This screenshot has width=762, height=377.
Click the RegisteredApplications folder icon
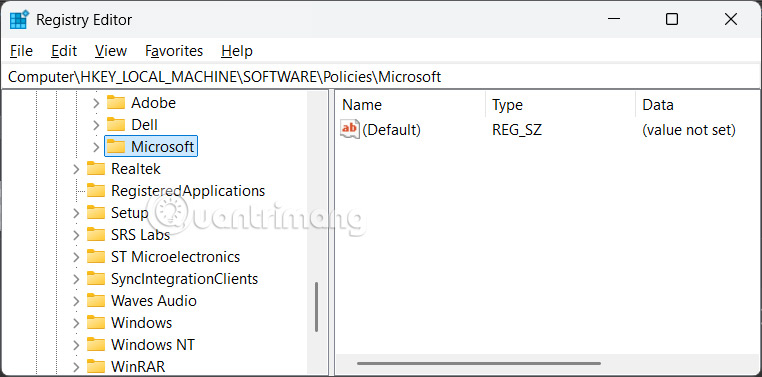point(96,190)
